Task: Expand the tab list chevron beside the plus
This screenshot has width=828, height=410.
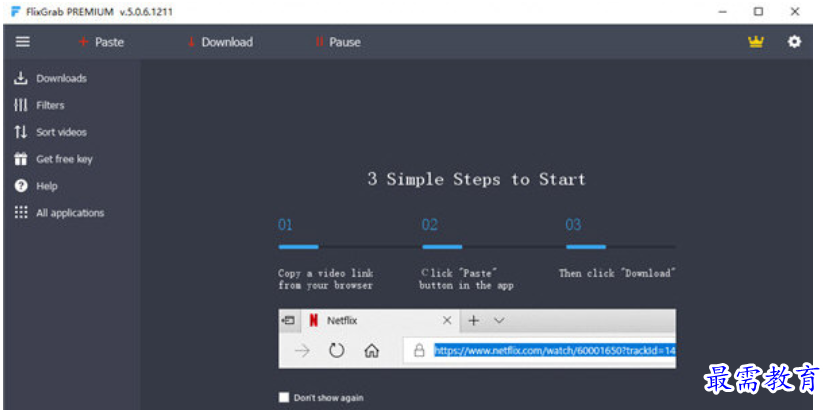Action: 498,320
